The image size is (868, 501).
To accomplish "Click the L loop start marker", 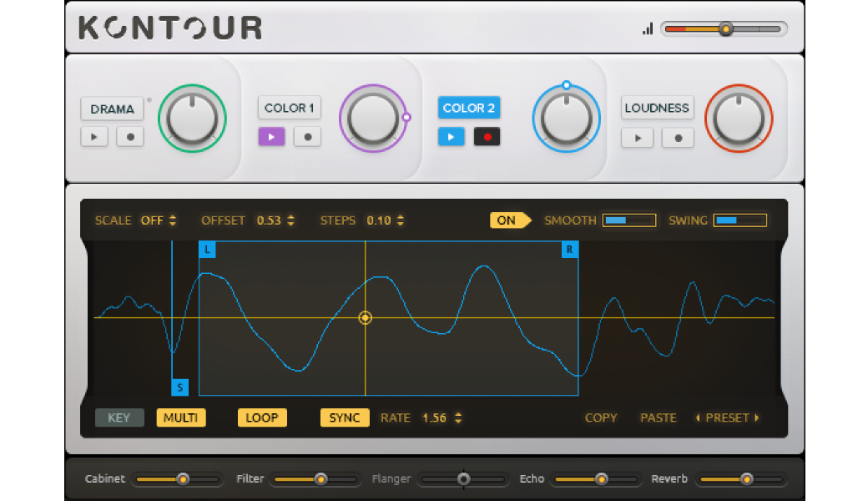I will (x=207, y=249).
